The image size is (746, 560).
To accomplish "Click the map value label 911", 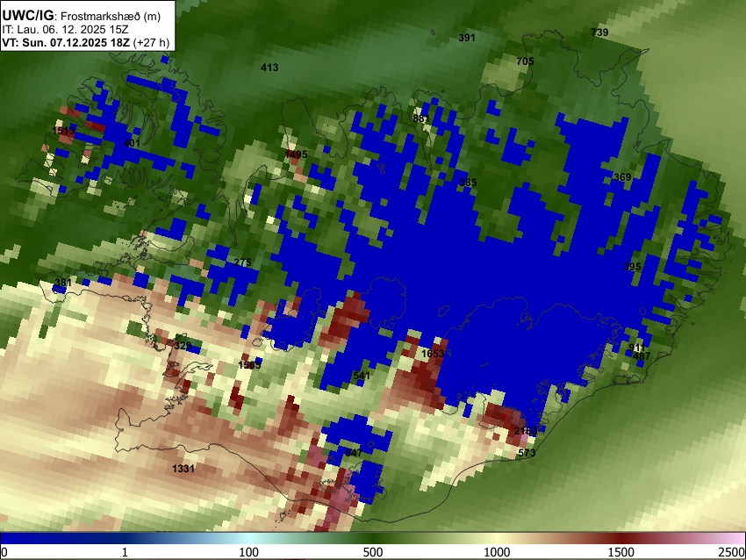I will tap(637, 348).
